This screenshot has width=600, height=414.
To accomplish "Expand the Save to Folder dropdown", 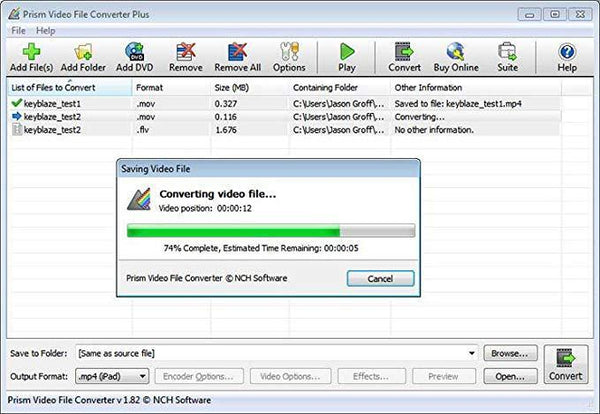I will (x=472, y=353).
